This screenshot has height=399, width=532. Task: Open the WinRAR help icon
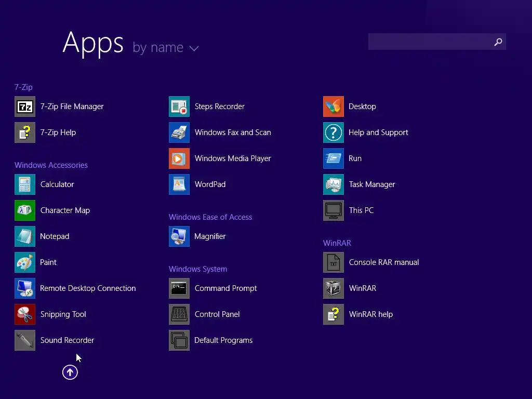coord(334,314)
